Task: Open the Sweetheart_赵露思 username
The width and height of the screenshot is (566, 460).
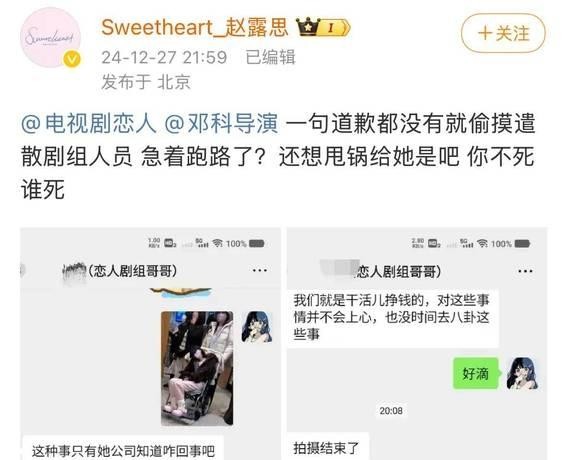Action: (195, 27)
